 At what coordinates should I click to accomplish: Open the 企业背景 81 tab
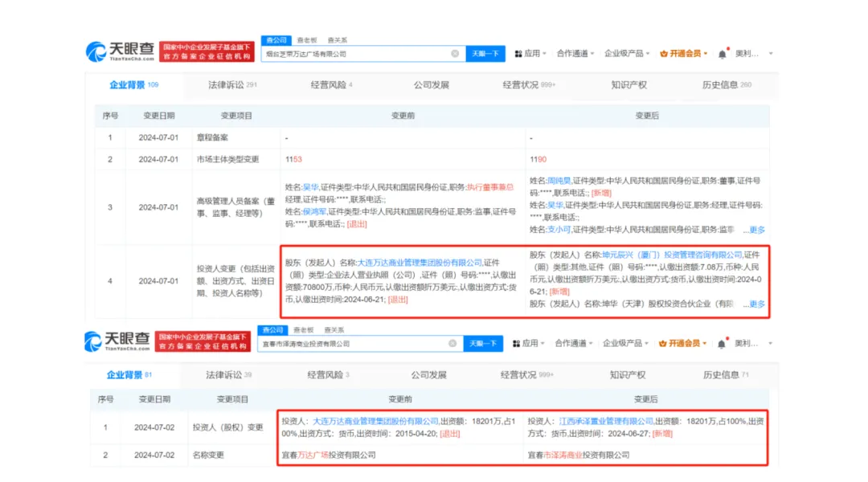[x=129, y=374]
